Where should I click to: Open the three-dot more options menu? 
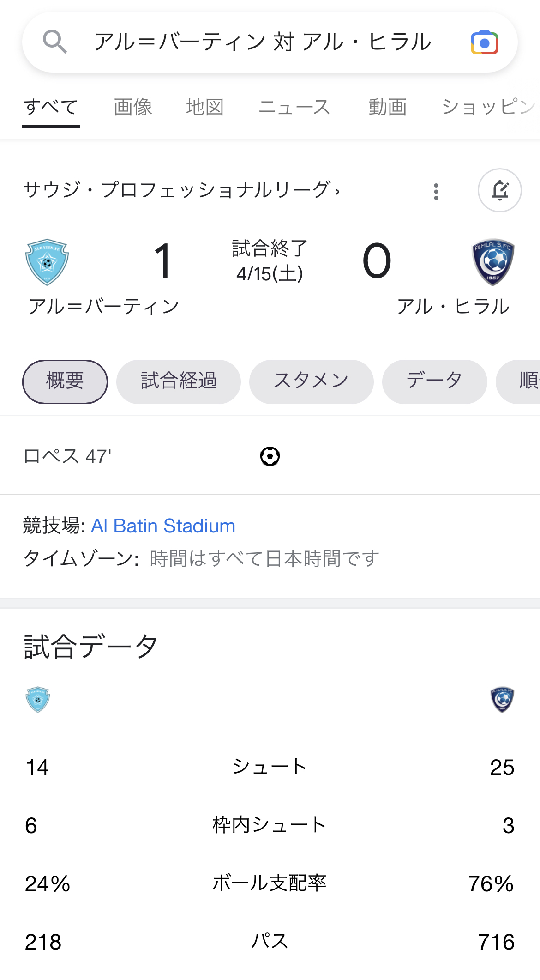point(436,191)
